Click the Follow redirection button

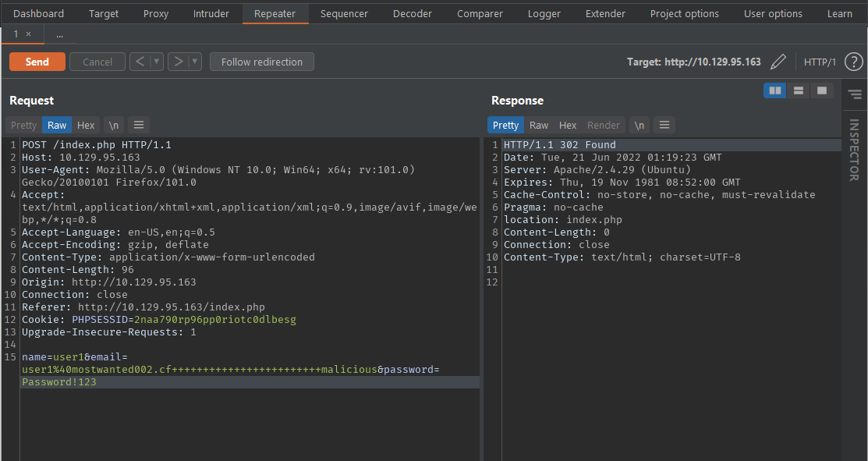pyautogui.click(x=261, y=62)
